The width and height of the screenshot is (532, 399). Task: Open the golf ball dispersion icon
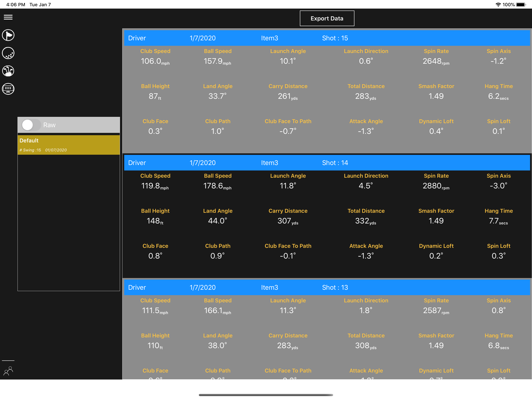(x=8, y=53)
